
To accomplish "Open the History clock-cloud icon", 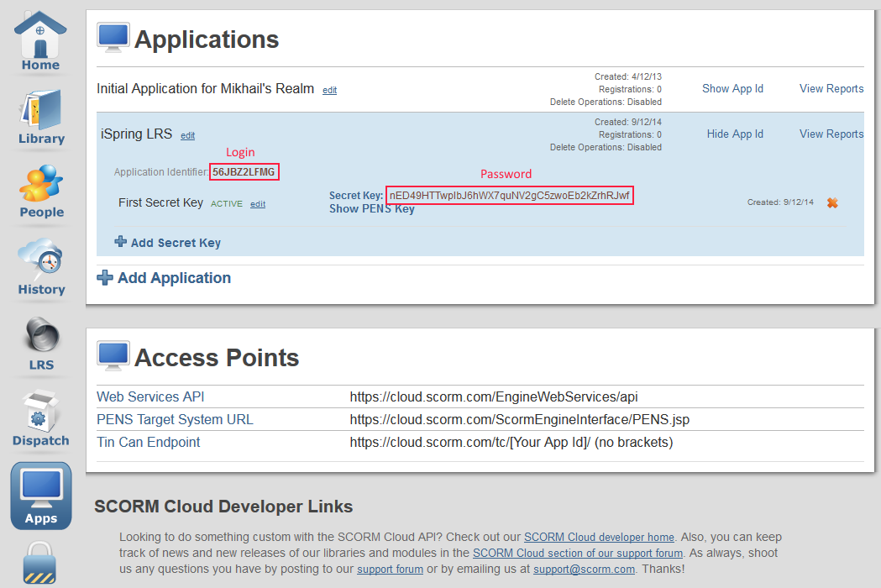I will [x=40, y=265].
